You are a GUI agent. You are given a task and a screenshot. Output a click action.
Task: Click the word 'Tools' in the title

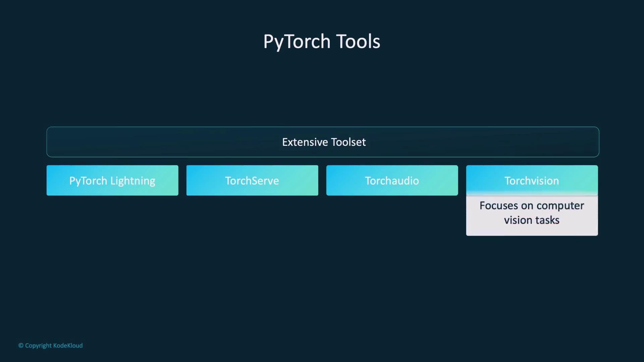358,42
